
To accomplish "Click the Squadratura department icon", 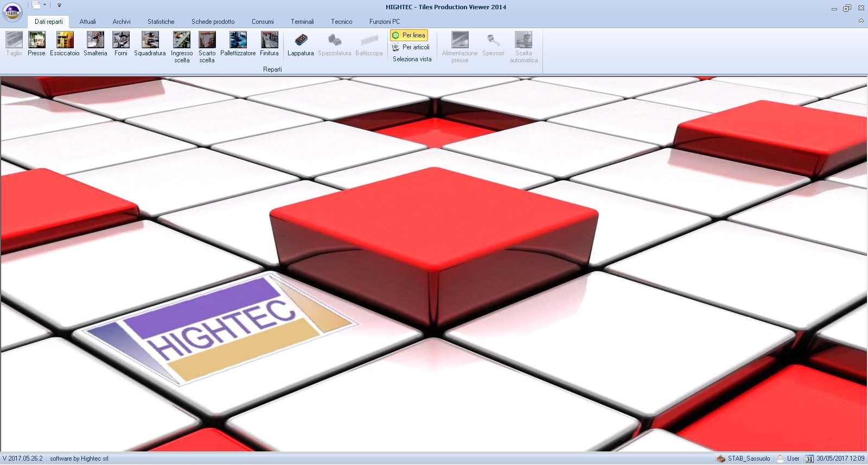I will point(150,44).
